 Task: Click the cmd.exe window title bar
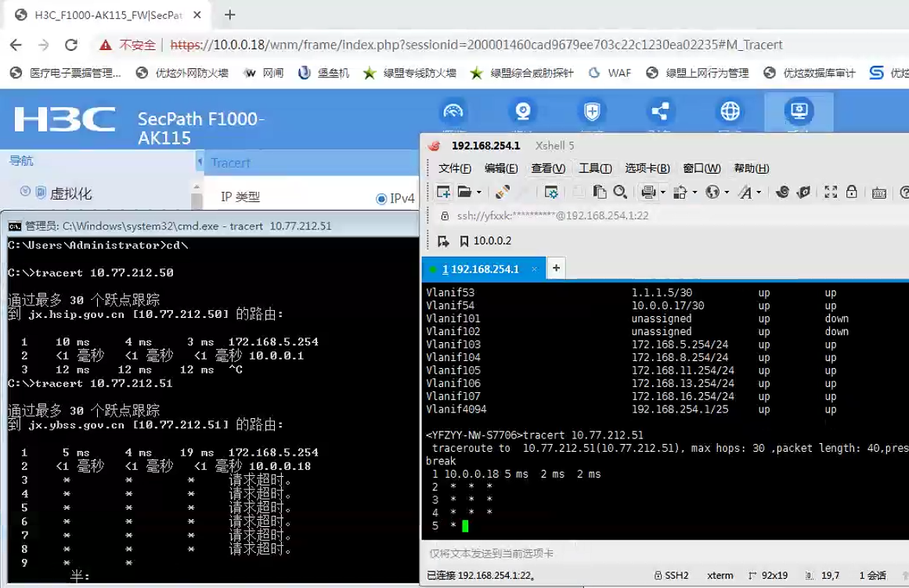coord(212,226)
